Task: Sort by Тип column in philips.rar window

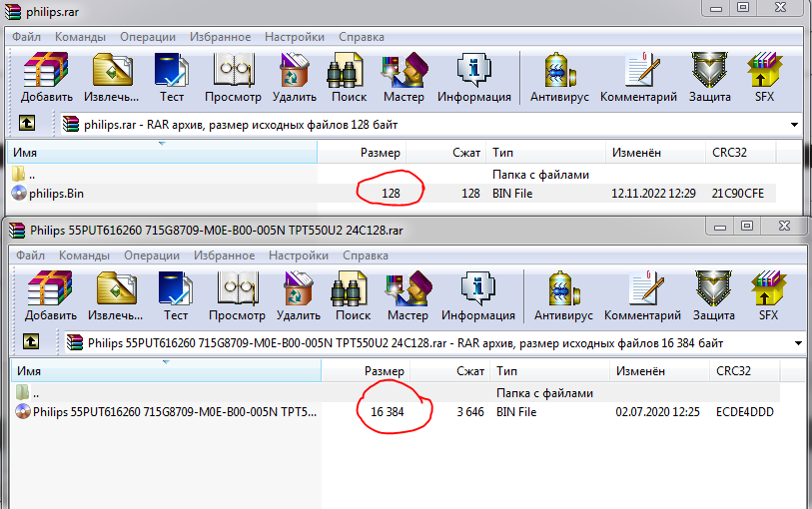Action: click(x=545, y=153)
